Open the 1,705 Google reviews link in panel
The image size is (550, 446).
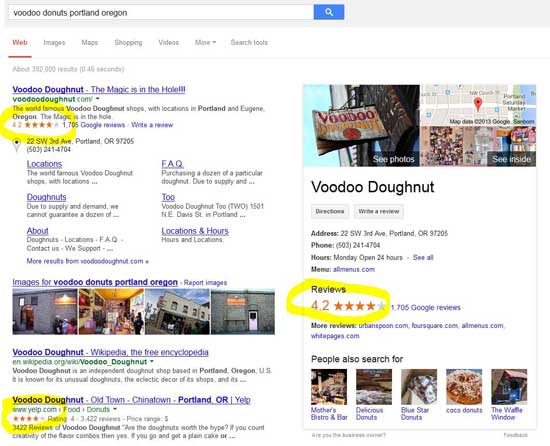click(x=425, y=308)
